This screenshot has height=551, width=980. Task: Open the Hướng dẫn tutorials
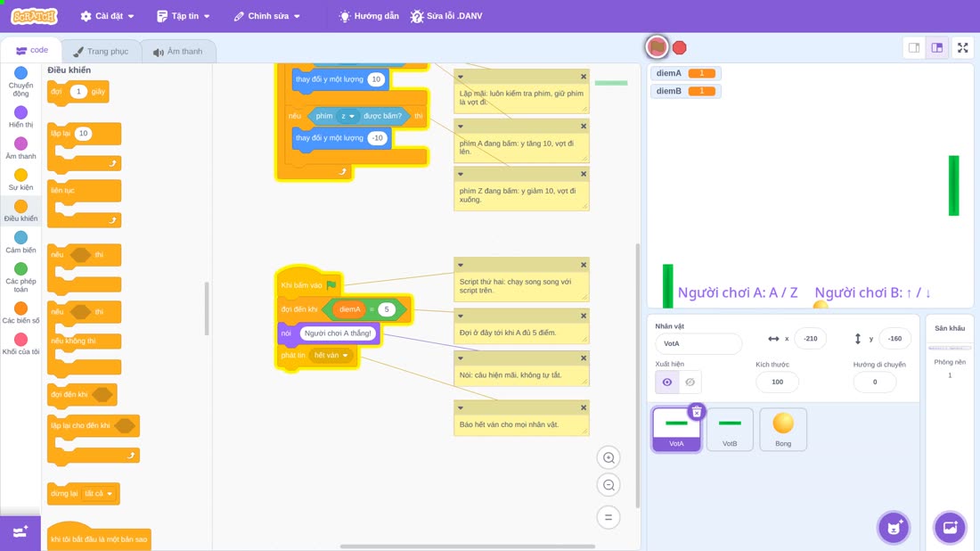tap(369, 16)
